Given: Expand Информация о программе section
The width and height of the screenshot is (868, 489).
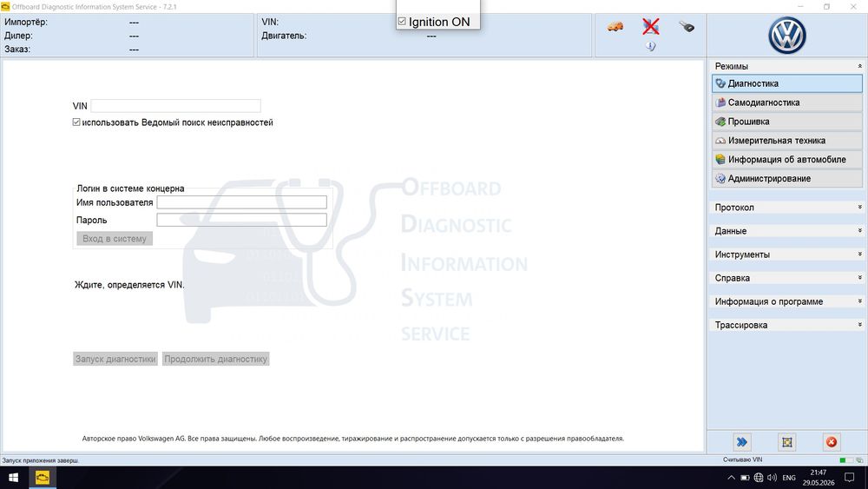Looking at the screenshot, I should pos(859,301).
